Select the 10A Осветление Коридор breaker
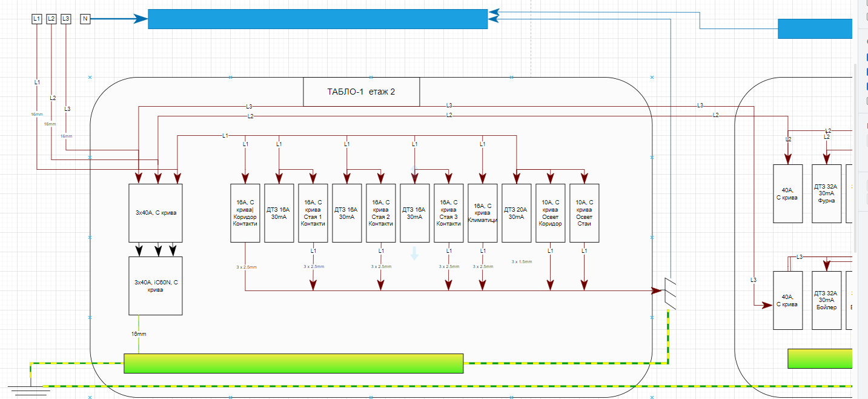The image size is (868, 399). (550, 213)
